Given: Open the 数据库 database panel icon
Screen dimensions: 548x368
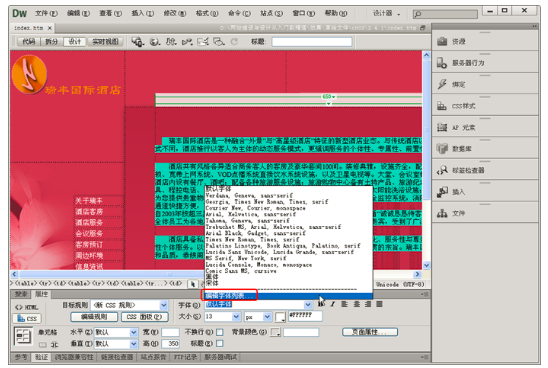Looking at the screenshot, I should click(442, 149).
